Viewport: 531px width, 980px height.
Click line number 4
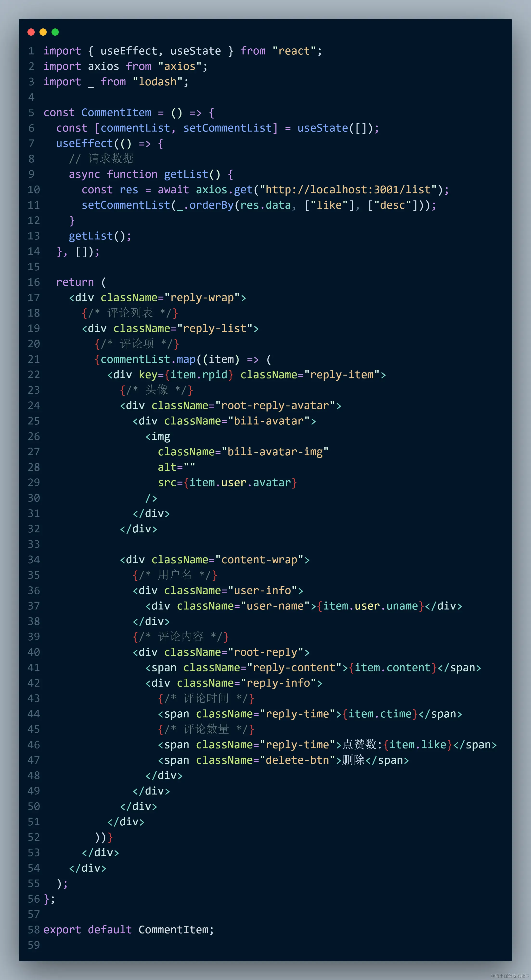pyautogui.click(x=31, y=97)
